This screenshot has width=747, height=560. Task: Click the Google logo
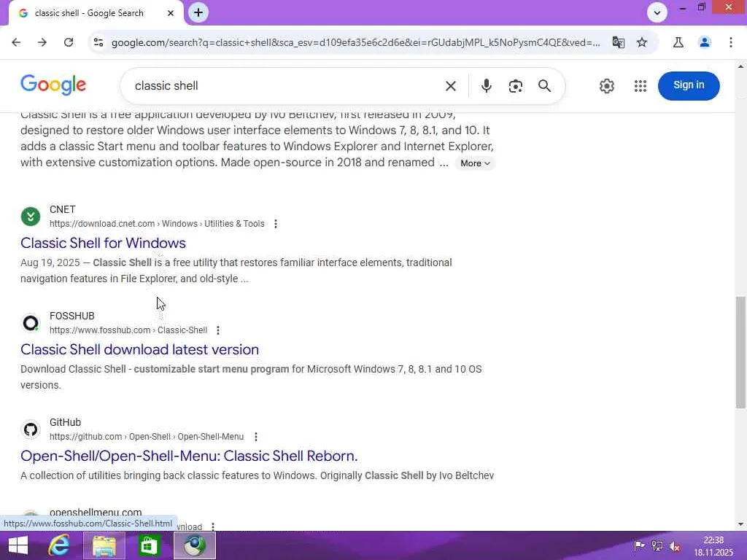(x=53, y=85)
